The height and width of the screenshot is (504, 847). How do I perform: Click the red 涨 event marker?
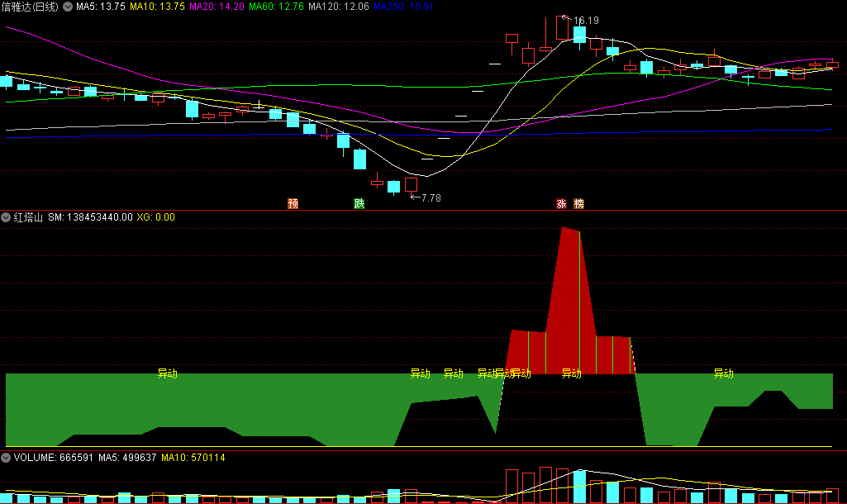(561, 203)
